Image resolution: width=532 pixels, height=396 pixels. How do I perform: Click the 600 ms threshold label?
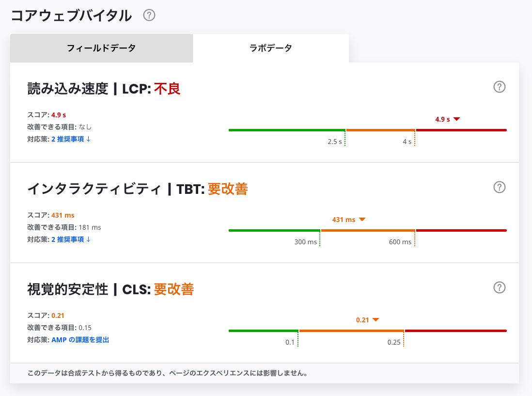tap(400, 242)
